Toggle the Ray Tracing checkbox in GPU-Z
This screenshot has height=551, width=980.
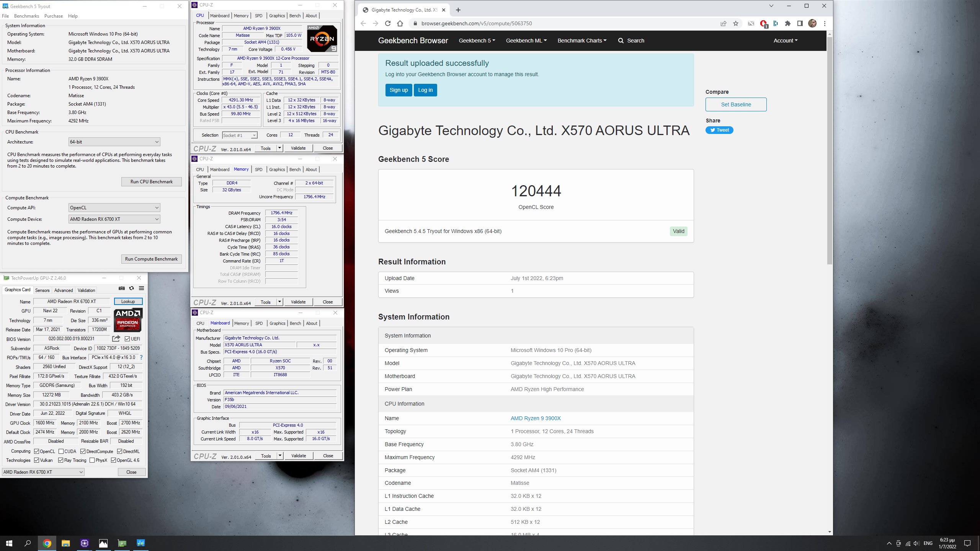tap(60, 460)
